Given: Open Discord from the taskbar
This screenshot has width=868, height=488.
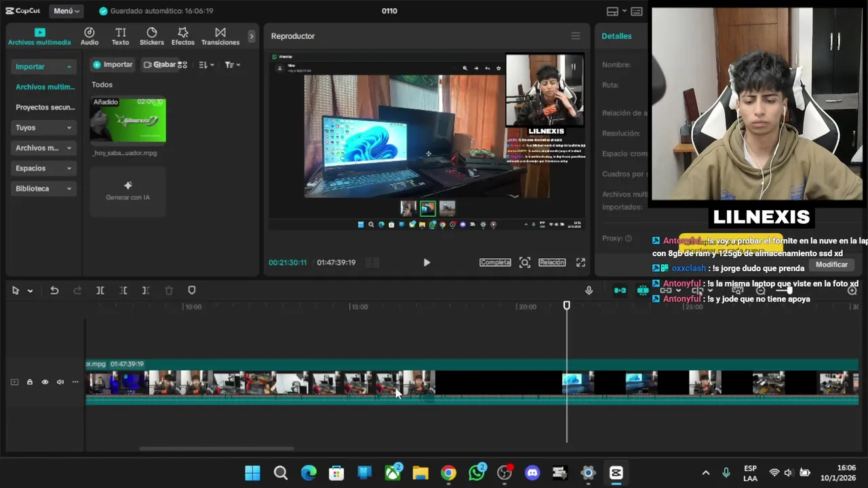Looking at the screenshot, I should coord(532,472).
